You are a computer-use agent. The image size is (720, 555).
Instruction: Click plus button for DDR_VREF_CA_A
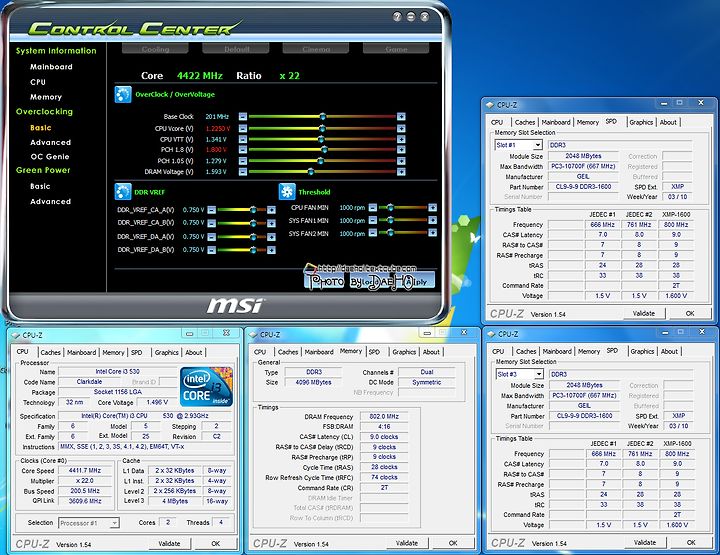(x=271, y=210)
